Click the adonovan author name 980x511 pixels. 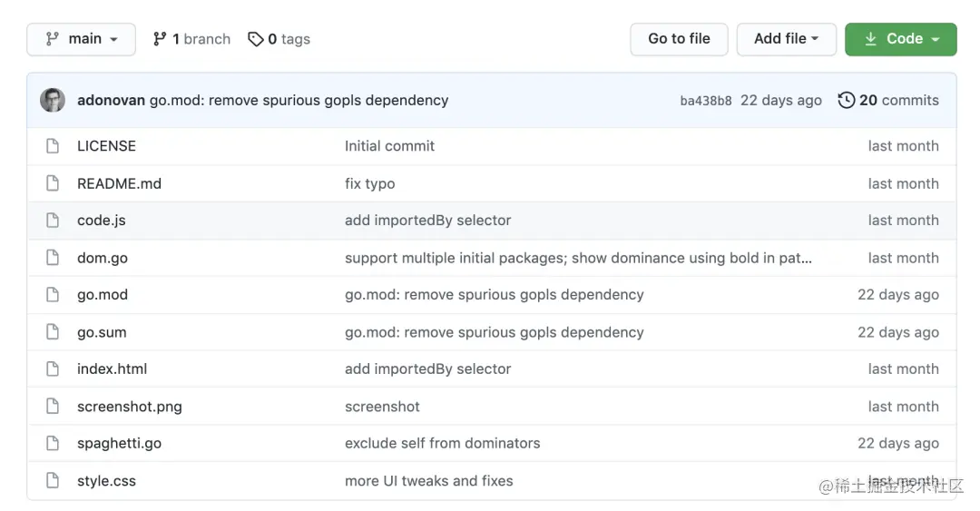pos(111,101)
